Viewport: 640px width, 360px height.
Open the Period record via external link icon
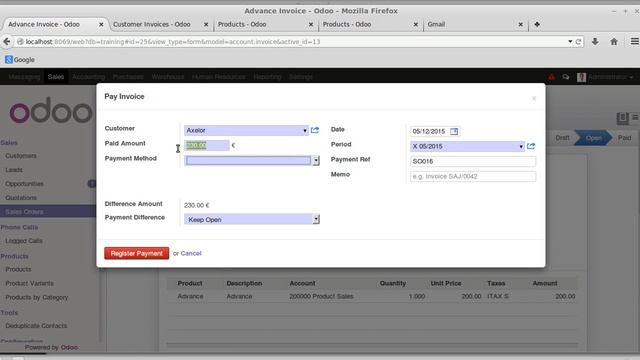point(531,146)
